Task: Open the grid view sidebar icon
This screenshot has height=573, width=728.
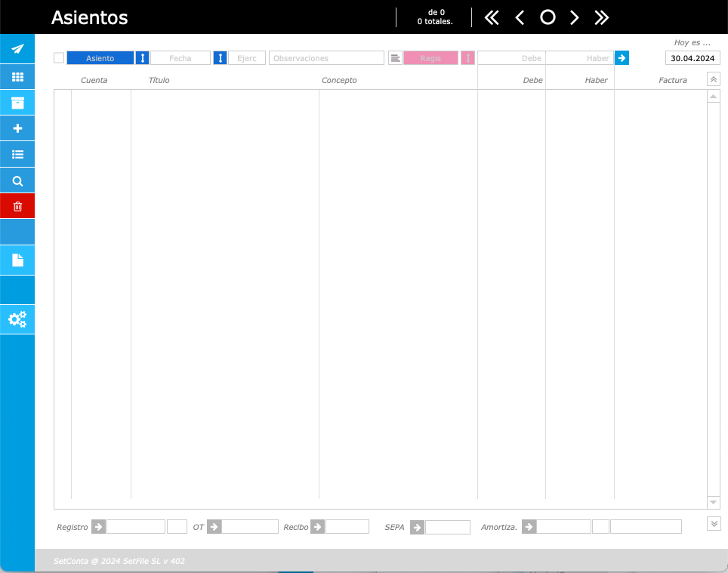Action: pyautogui.click(x=17, y=77)
